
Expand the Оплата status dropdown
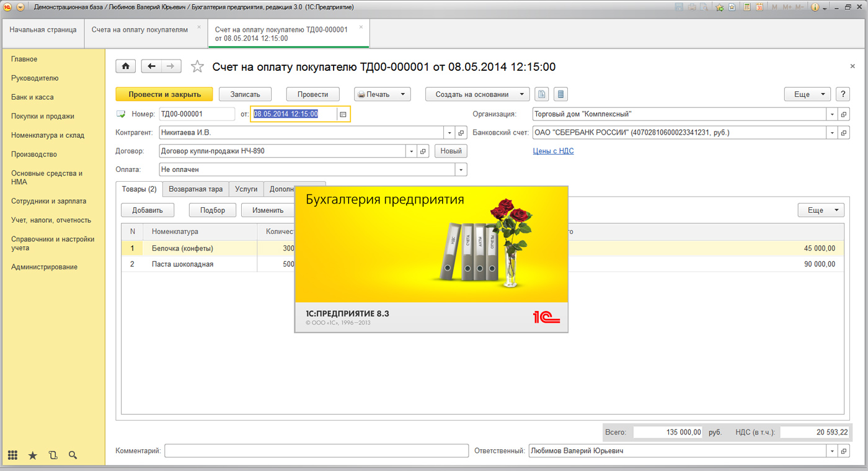(x=461, y=169)
